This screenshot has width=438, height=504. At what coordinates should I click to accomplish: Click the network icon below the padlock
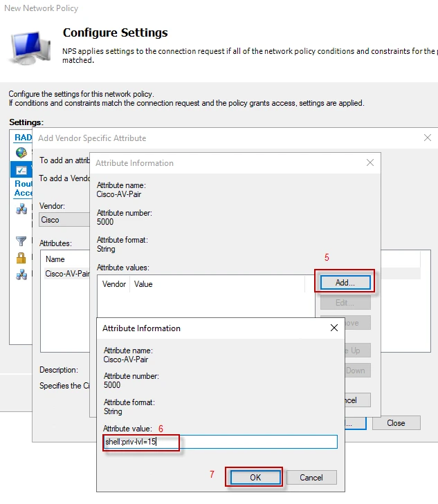(x=21, y=274)
